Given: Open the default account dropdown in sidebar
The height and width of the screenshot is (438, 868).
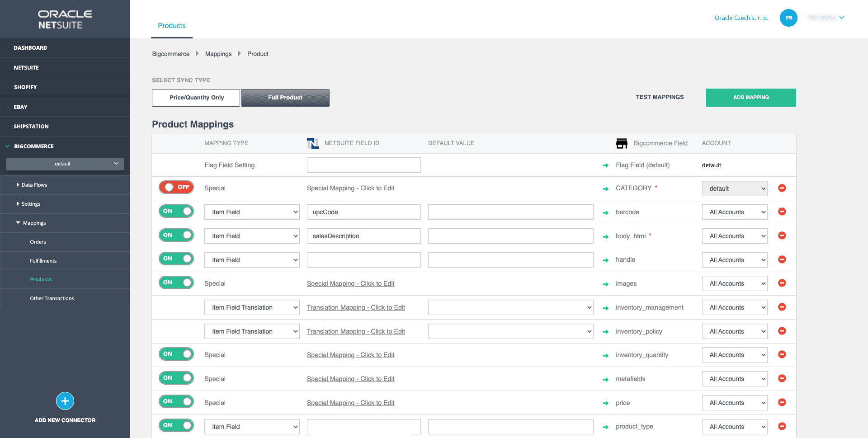Looking at the screenshot, I should coord(65,164).
